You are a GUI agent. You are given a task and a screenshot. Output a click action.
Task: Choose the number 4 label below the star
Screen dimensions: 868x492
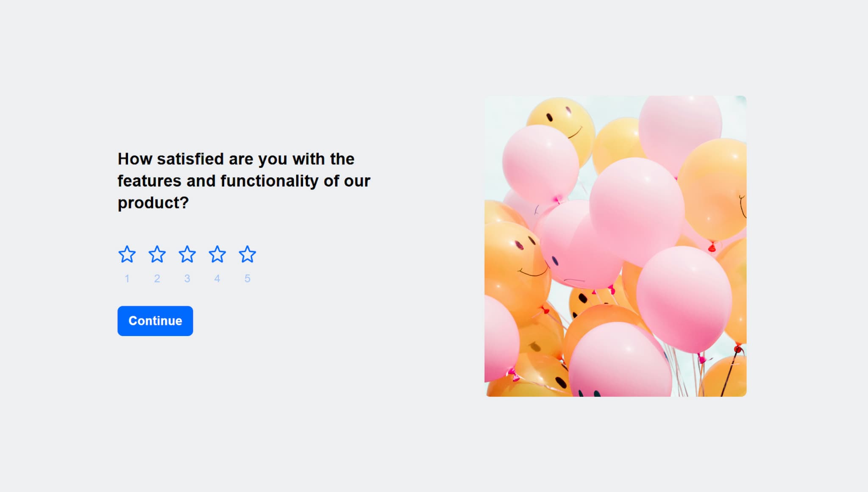[x=217, y=278]
